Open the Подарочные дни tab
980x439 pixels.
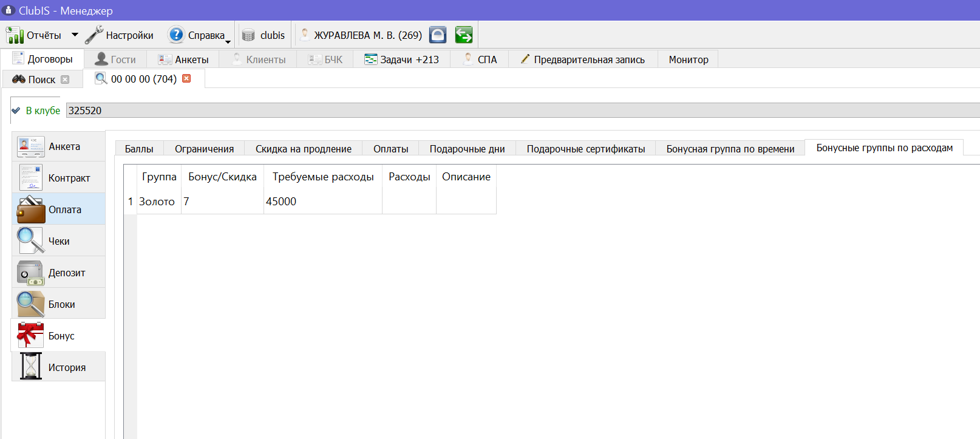[x=467, y=149]
